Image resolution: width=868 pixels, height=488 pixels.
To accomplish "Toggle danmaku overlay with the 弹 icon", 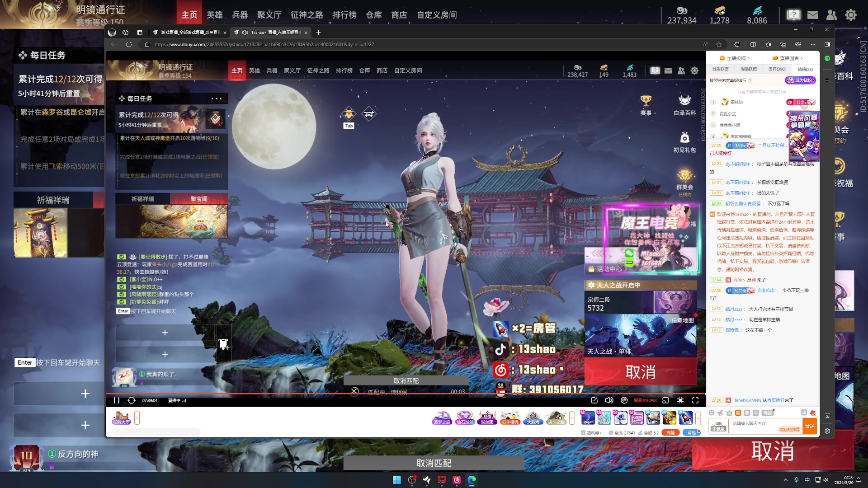I will point(624,400).
